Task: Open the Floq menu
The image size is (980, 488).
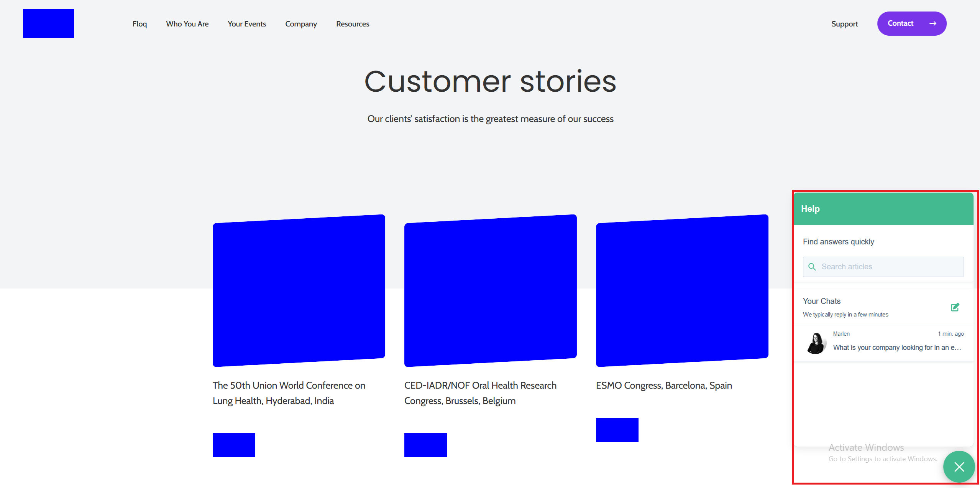Action: point(140,24)
